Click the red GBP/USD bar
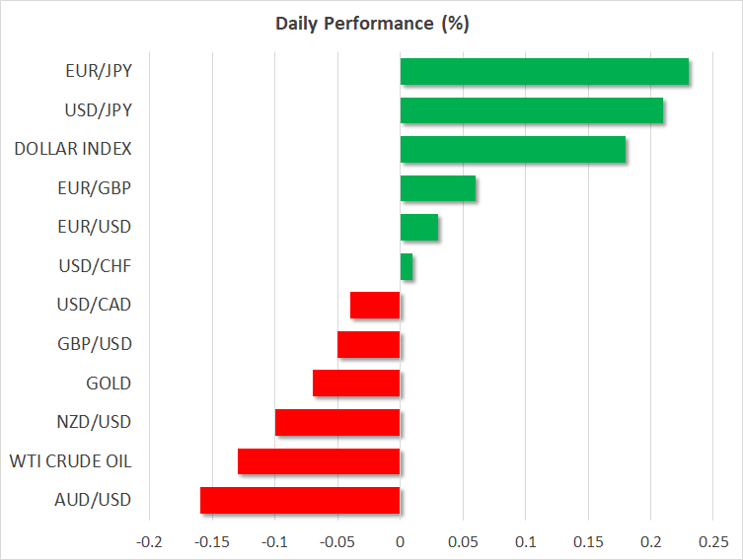Screen dimensions: 743x560 (x=369, y=344)
